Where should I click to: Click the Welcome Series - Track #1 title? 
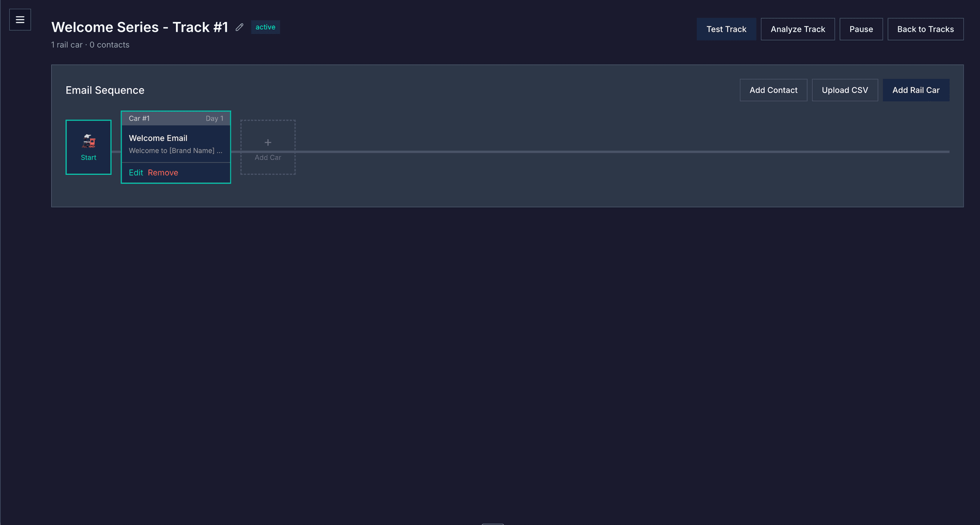click(140, 27)
